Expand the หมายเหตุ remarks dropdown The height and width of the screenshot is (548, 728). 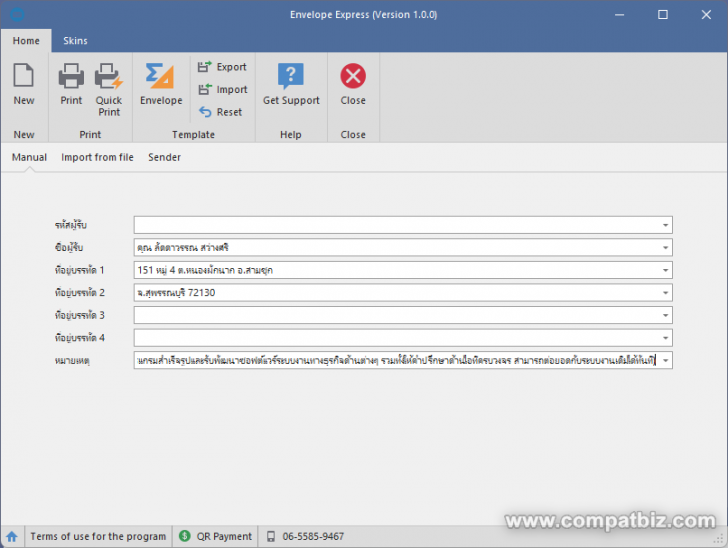click(665, 360)
